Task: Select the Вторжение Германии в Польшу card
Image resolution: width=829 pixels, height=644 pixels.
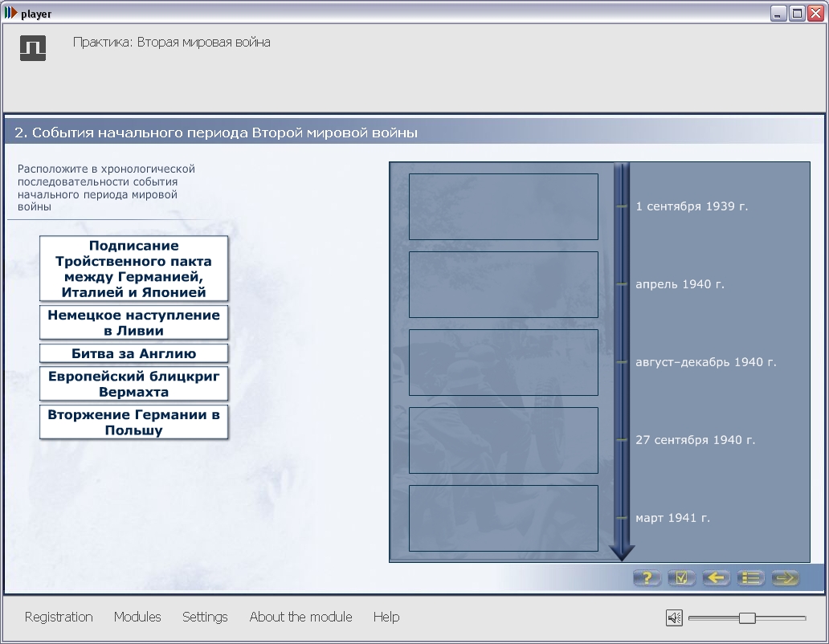Action: tap(134, 422)
